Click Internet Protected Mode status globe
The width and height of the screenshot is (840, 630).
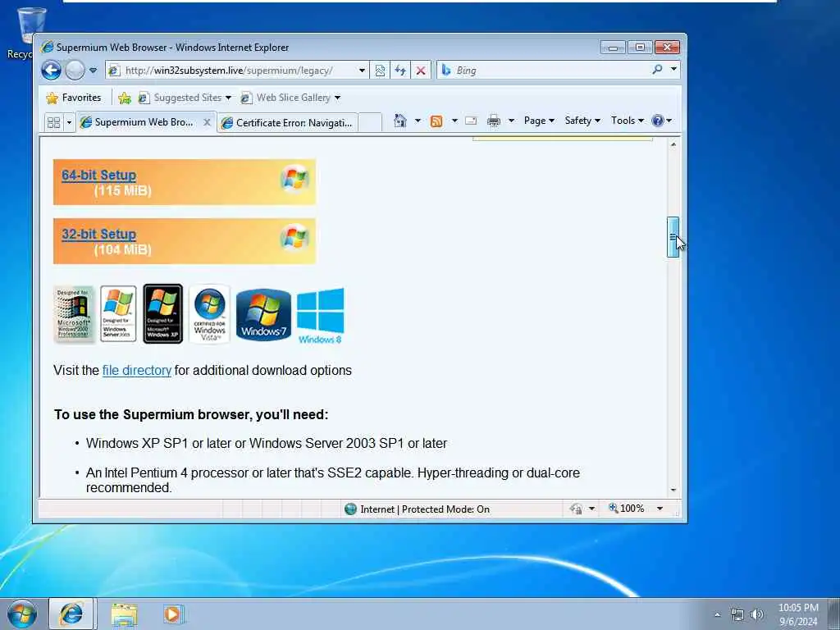pyautogui.click(x=350, y=509)
